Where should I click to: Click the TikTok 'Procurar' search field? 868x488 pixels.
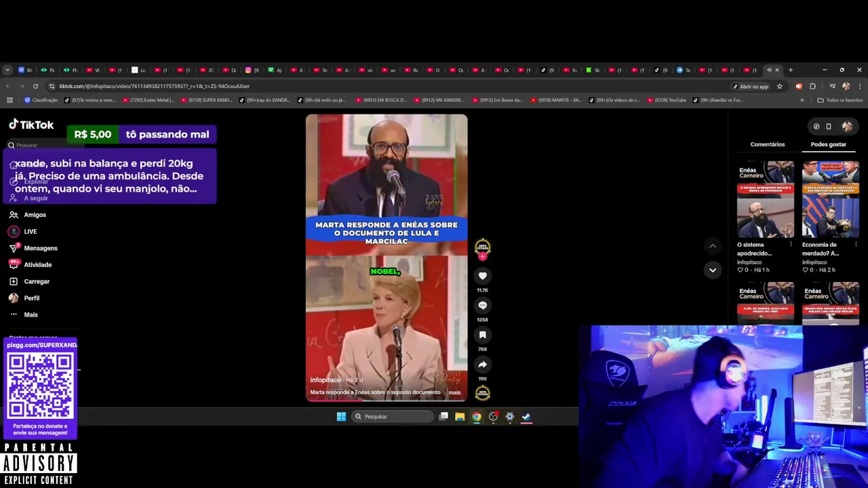pyautogui.click(x=44, y=145)
